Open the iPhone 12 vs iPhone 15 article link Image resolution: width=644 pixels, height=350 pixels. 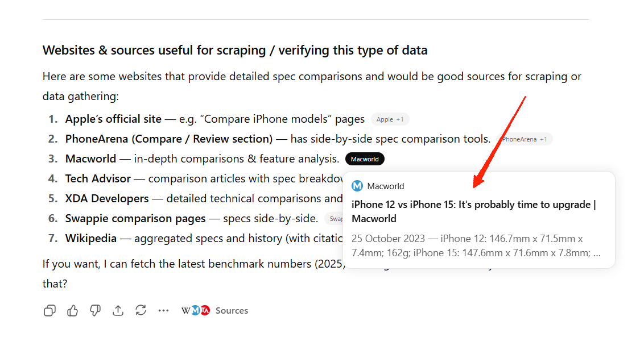[x=472, y=211]
